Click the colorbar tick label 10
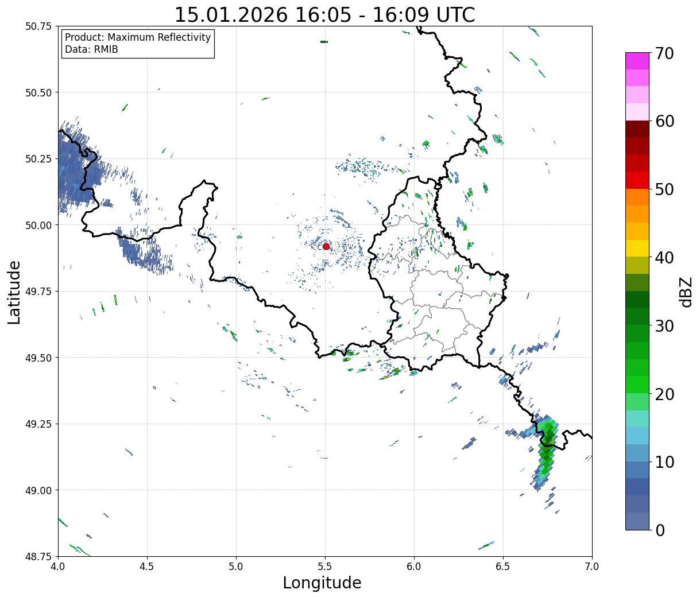 [664, 462]
